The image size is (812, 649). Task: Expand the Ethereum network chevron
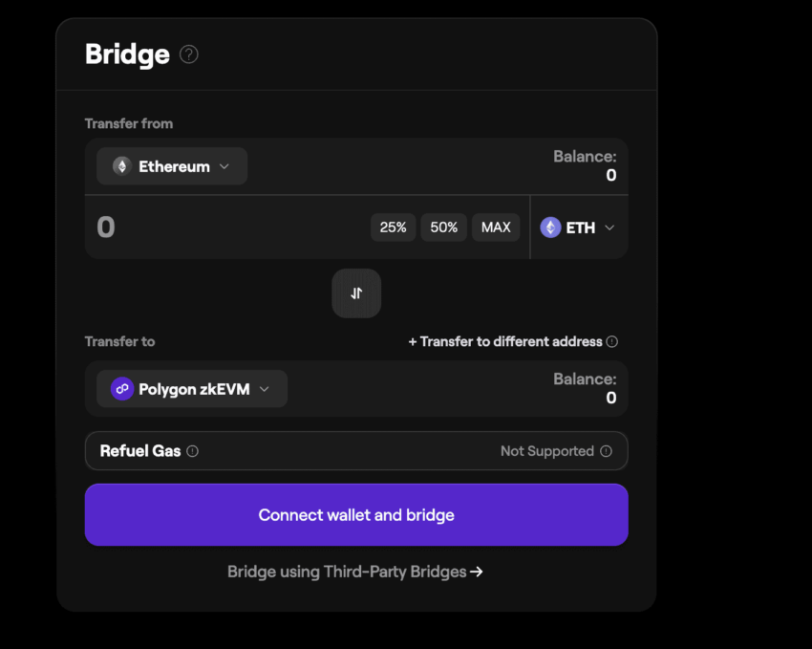(x=224, y=166)
